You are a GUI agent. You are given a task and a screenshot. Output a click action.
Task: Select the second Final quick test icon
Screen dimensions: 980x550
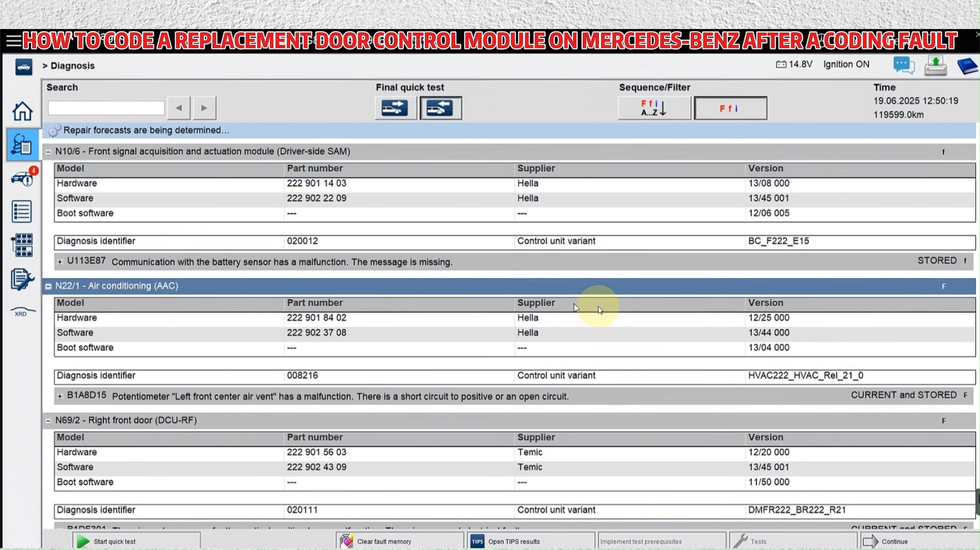(x=441, y=108)
